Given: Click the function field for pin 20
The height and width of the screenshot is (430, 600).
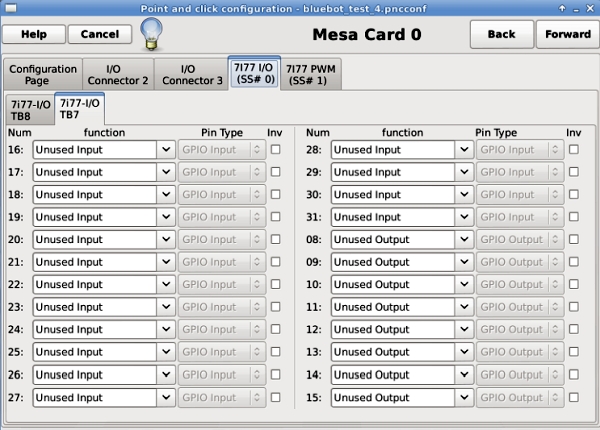Looking at the screenshot, I should pos(95,239).
